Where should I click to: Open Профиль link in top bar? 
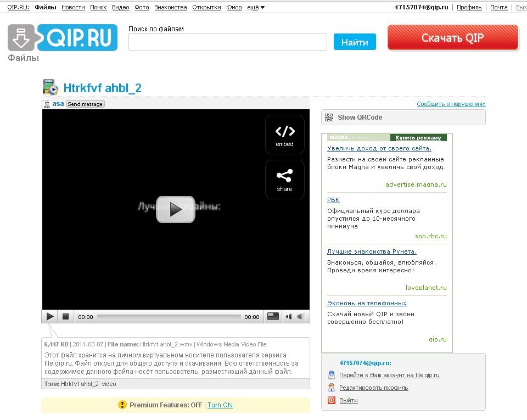pyautogui.click(x=469, y=7)
